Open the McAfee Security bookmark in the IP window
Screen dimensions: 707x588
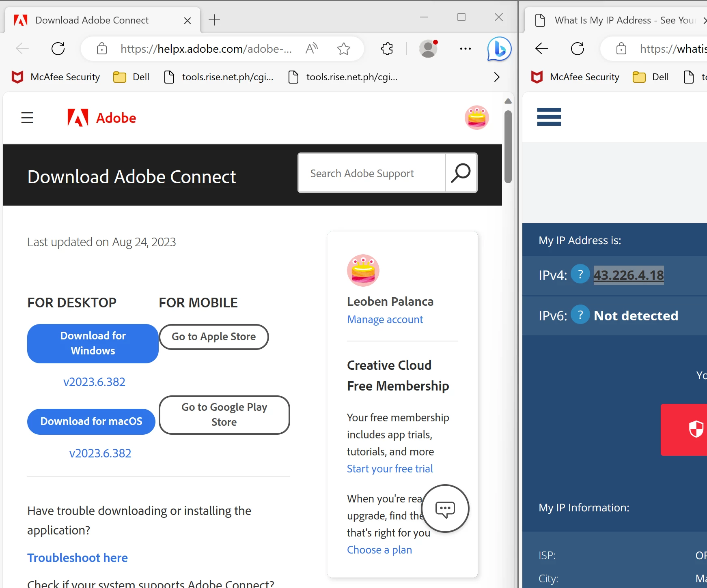click(575, 77)
